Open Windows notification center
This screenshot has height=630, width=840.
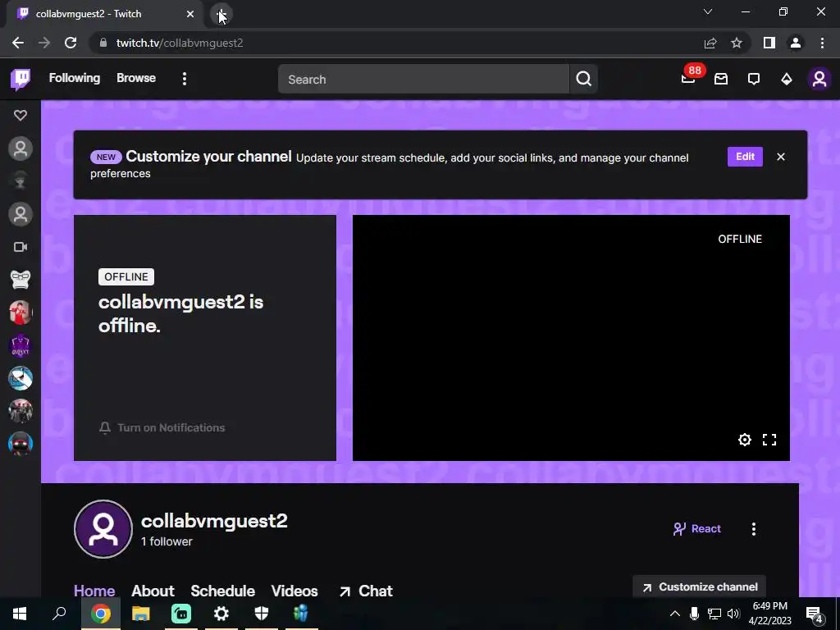pos(815,614)
